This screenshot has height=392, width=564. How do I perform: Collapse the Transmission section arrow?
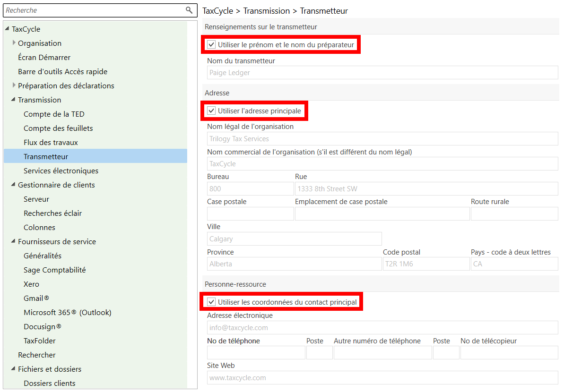pyautogui.click(x=13, y=100)
